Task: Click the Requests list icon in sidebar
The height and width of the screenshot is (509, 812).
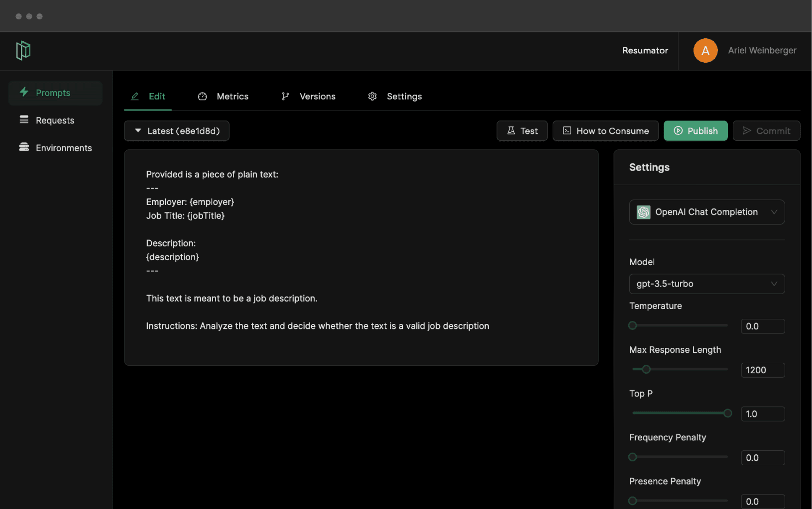Action: 24,120
